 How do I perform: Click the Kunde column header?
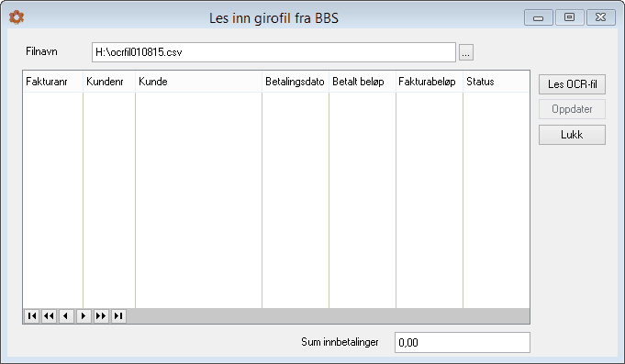[x=198, y=82]
